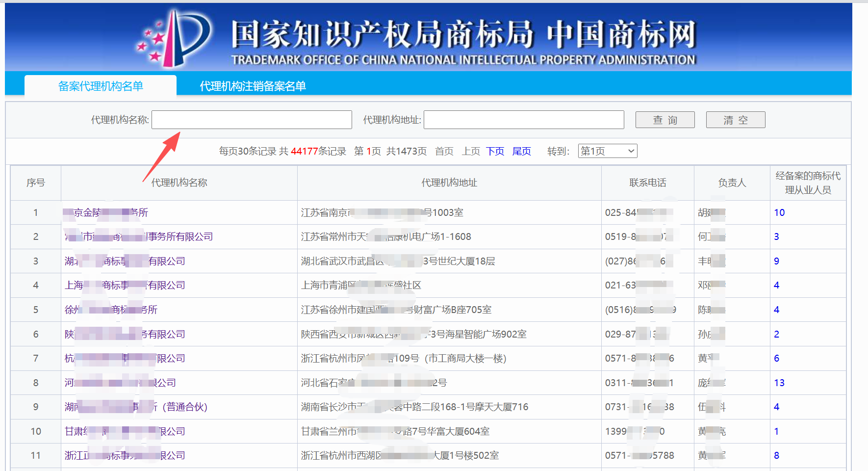868x471 pixels.
Task: Select the 029-87 phone number in row 6
Action: coord(637,334)
